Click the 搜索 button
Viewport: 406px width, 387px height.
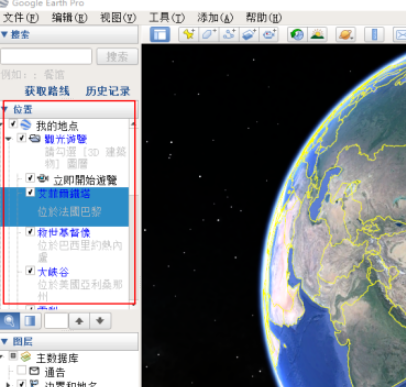[x=117, y=57]
